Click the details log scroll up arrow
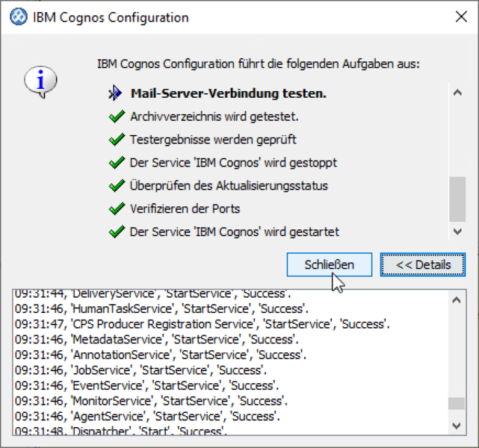479x448 pixels. point(457,300)
